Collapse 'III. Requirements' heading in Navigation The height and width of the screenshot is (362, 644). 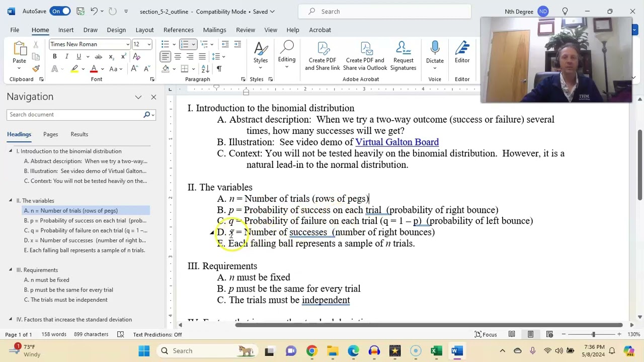(x=11, y=270)
